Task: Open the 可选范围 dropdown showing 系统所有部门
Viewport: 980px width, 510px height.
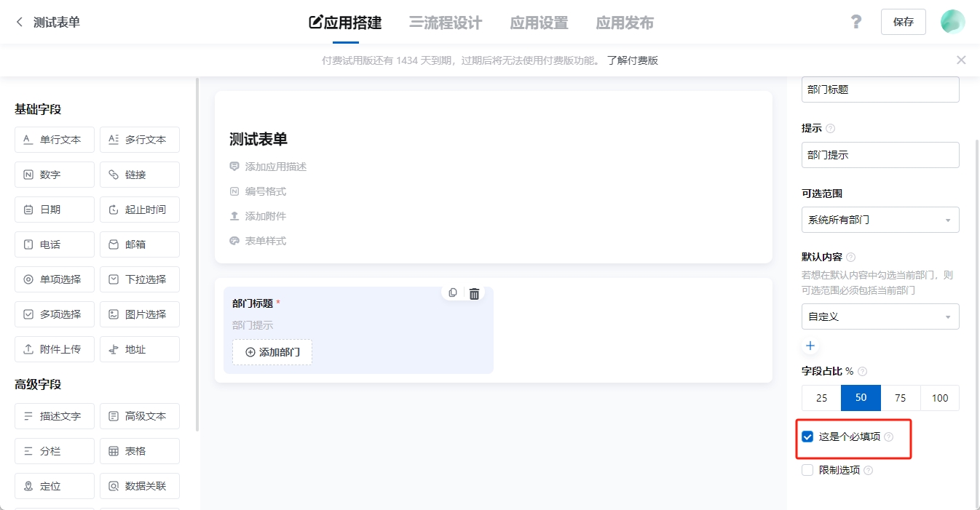Action: click(880, 219)
